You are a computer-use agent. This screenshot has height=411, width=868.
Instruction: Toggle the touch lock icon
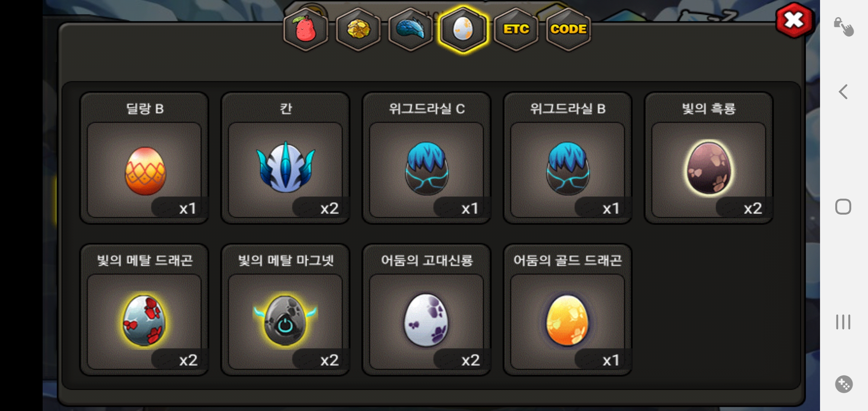click(x=844, y=27)
